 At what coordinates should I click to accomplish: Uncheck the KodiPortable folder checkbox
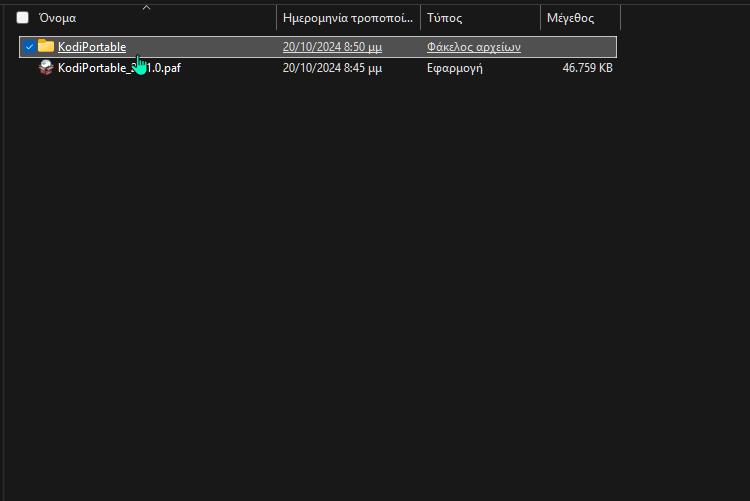(x=29, y=47)
